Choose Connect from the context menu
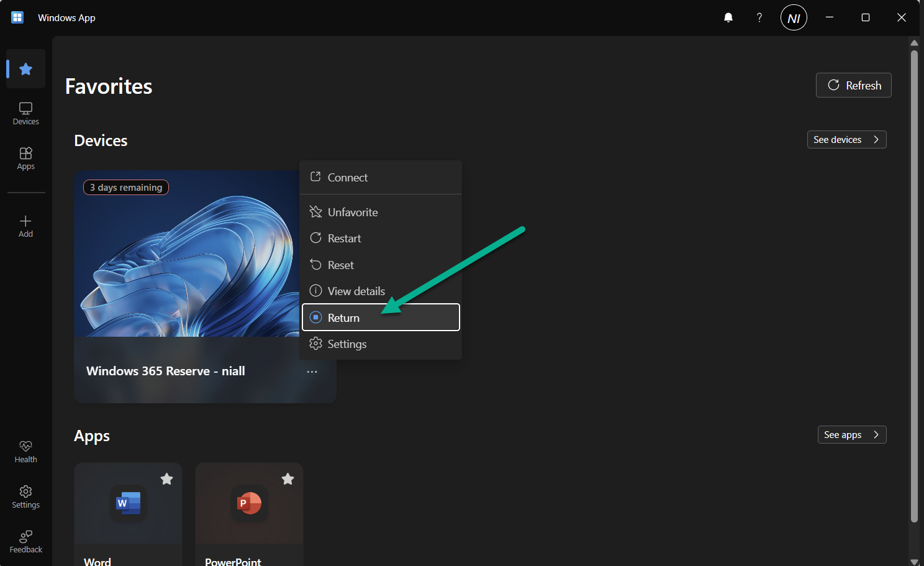 381,178
